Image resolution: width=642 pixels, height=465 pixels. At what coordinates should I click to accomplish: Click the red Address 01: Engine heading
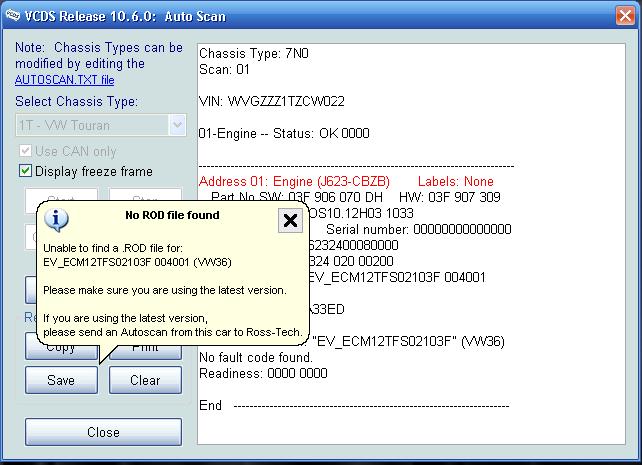tap(294, 181)
